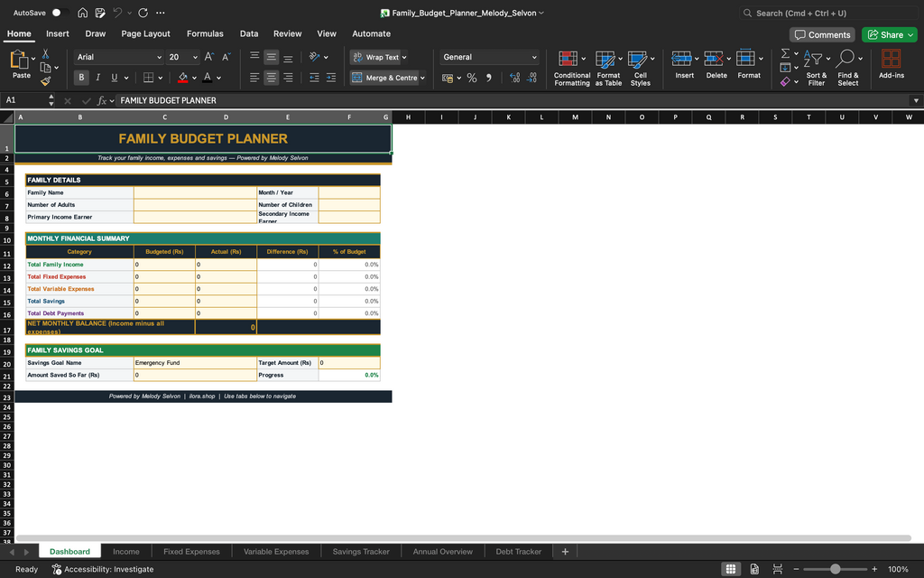
Task: Open Format as Table
Action: tap(608, 69)
